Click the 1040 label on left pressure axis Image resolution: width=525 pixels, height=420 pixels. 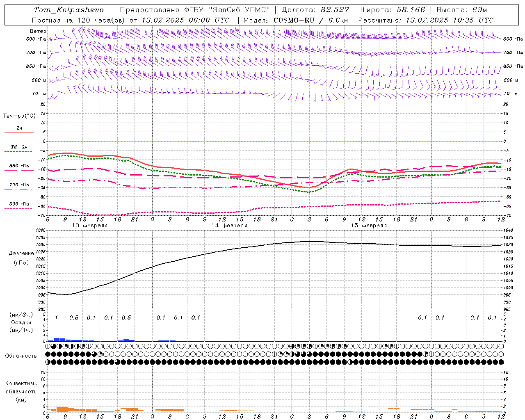40,231
